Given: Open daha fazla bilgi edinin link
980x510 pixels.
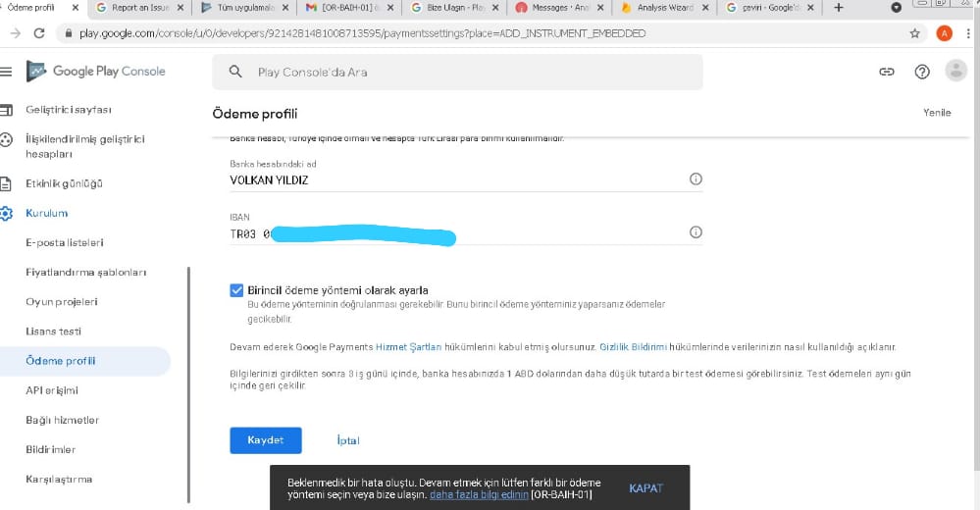Looking at the screenshot, I should coord(479,494).
